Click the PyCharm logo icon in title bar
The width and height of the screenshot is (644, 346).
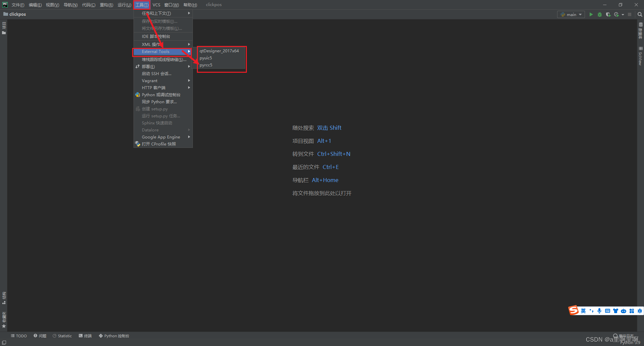(5, 5)
